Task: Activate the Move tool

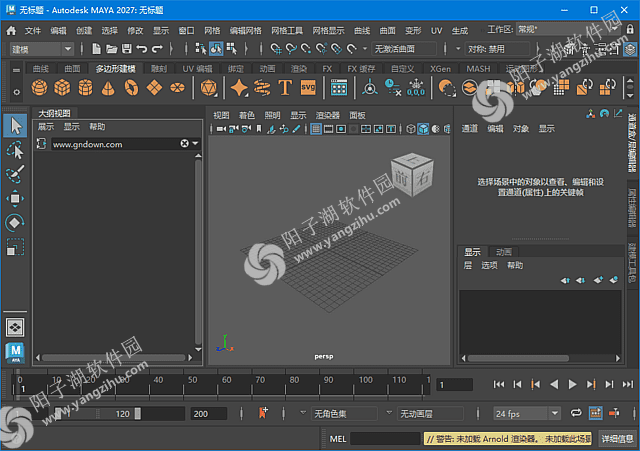Action: [16, 199]
